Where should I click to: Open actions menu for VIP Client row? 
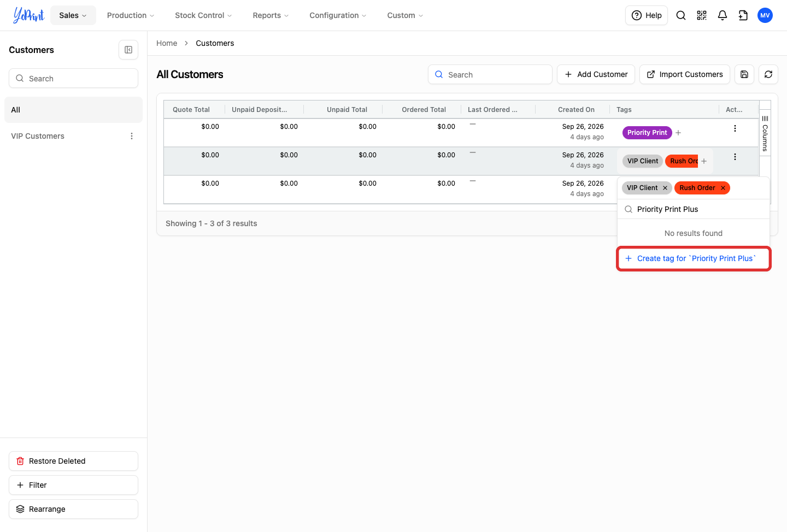(735, 157)
